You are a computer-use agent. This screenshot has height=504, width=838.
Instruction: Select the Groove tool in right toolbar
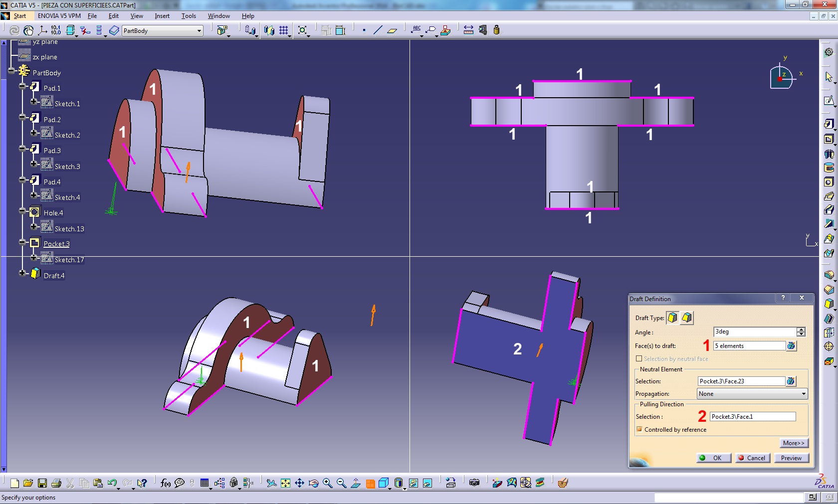(x=829, y=168)
